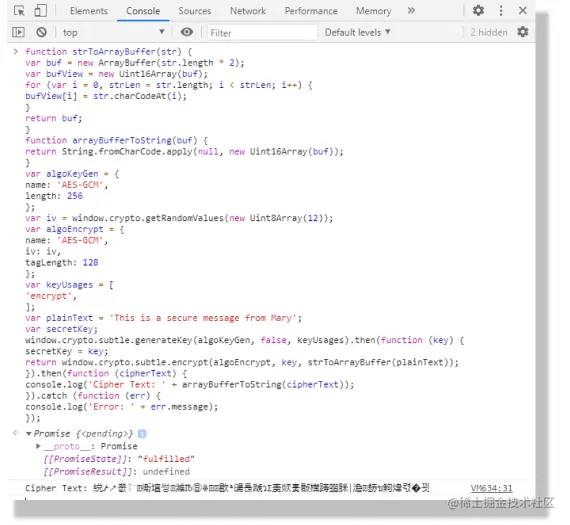
Task: Click the 'function arrayBufferToString(buf) {' line
Action: [x=116, y=140]
